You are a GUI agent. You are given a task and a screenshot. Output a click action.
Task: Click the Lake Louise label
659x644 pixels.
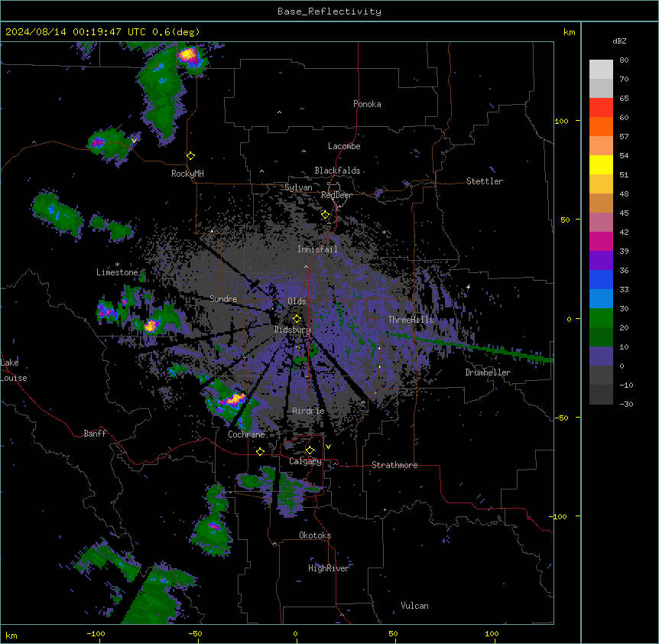[x=14, y=370]
